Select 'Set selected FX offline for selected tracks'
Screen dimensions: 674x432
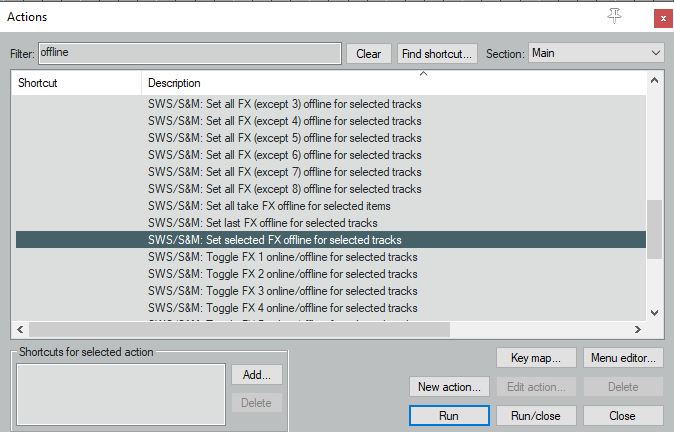point(331,240)
